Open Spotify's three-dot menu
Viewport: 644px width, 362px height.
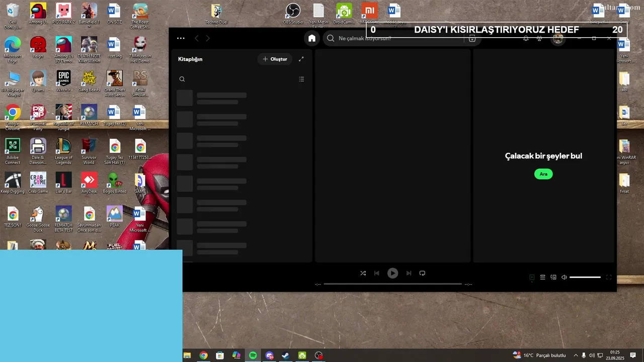coord(181,38)
